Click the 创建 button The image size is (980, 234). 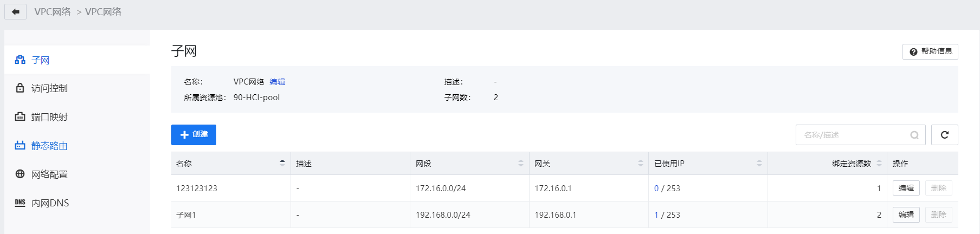194,135
